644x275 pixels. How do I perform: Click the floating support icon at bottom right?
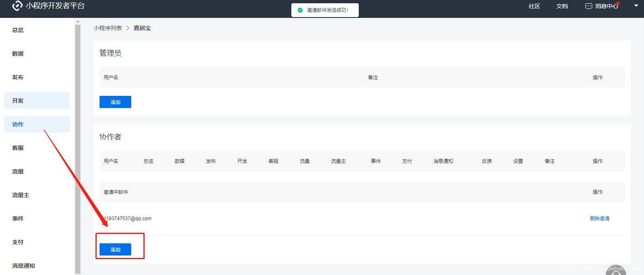coord(616,271)
